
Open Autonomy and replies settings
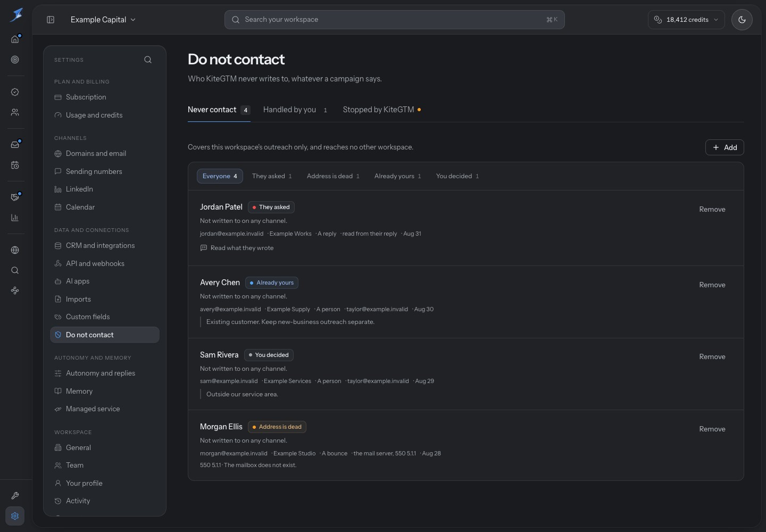tap(105, 373)
